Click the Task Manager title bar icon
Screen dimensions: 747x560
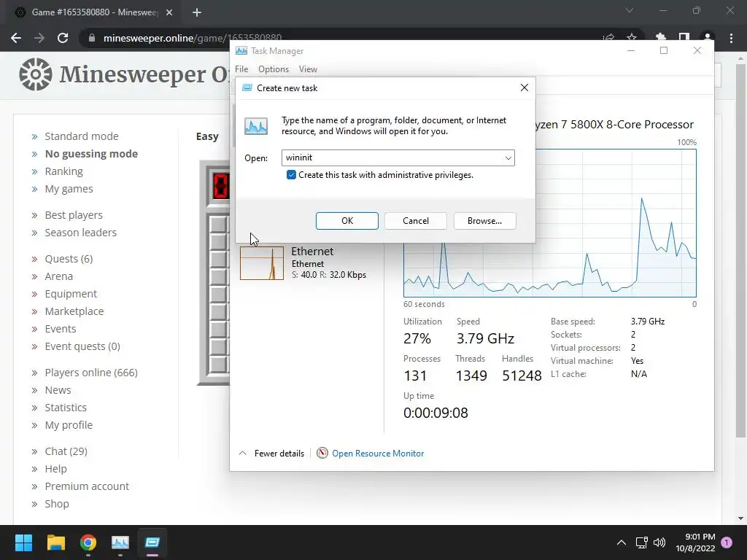[x=241, y=50]
